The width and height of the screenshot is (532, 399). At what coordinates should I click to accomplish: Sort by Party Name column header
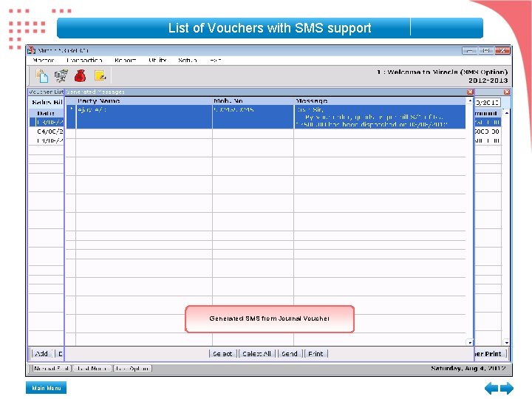point(144,101)
